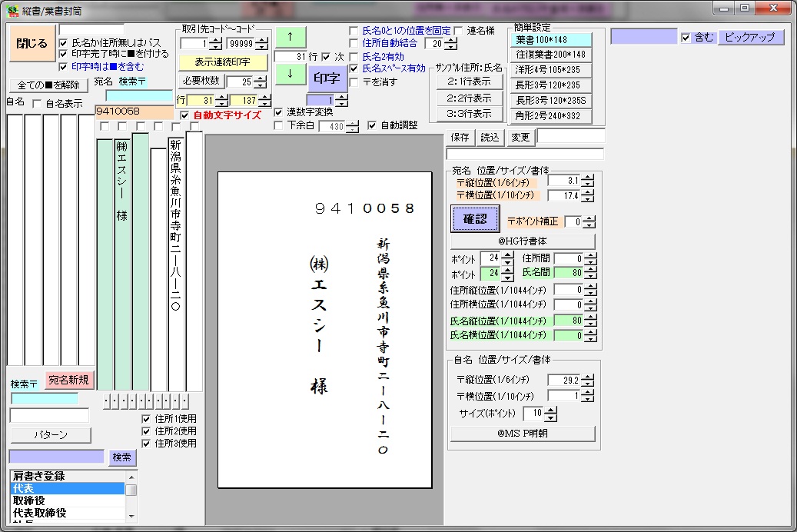Image resolution: width=797 pixels, height=532 pixels.
Task: Toggle 印字完了時に■を付ける checkbox
Action: [x=64, y=54]
